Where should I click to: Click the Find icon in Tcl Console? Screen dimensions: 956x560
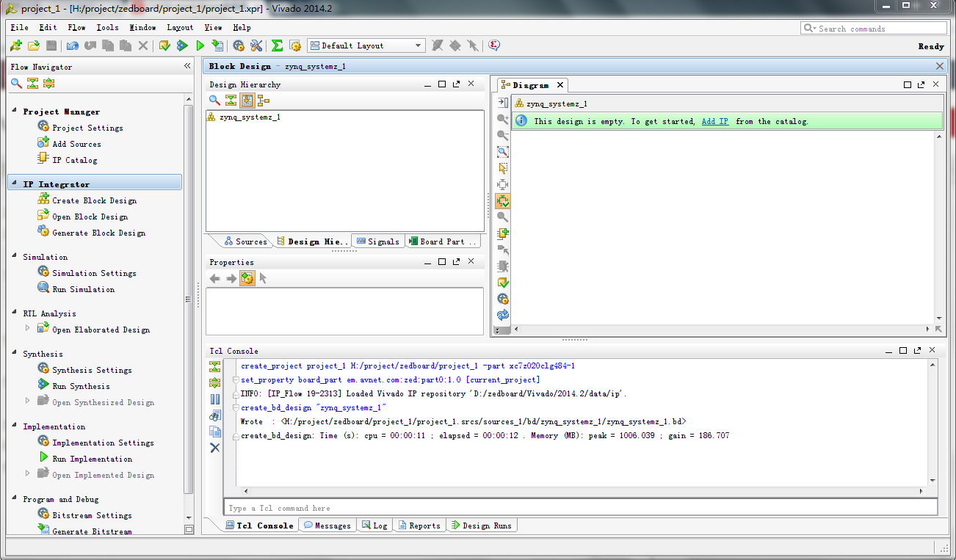tap(215, 415)
